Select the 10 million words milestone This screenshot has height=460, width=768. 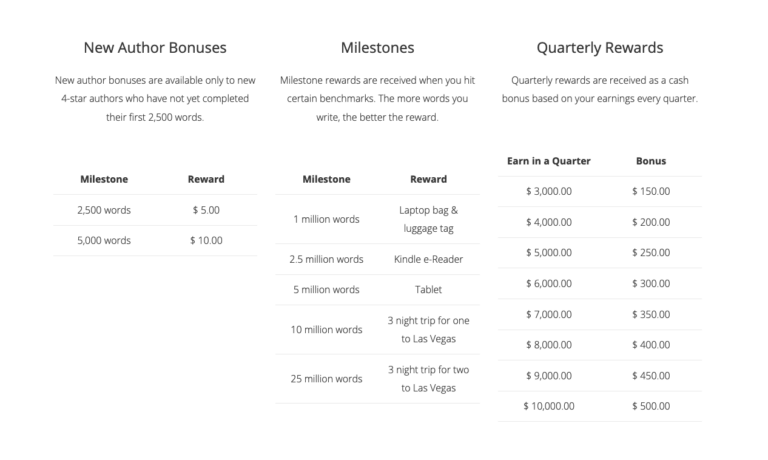tap(326, 329)
